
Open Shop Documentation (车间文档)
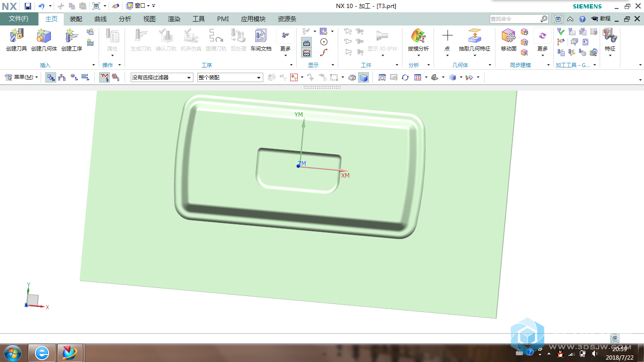[x=260, y=36]
